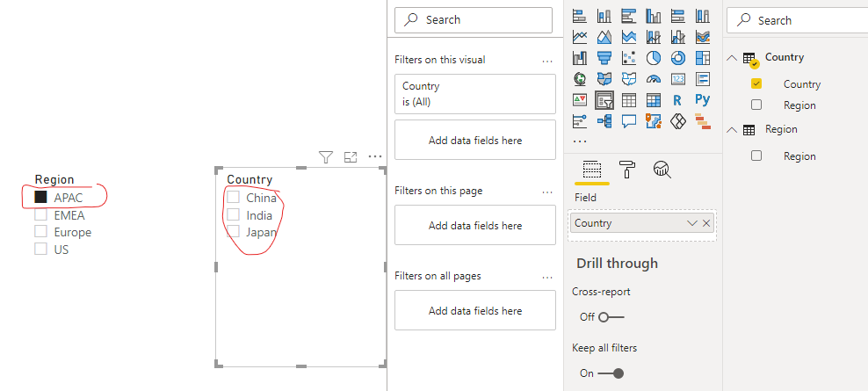The width and height of the screenshot is (868, 391).
Task: Select the Gauge visualization
Action: [x=654, y=79]
